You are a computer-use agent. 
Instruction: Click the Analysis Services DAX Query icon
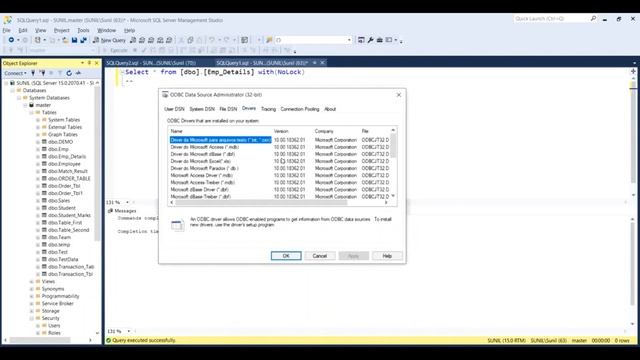(x=169, y=40)
